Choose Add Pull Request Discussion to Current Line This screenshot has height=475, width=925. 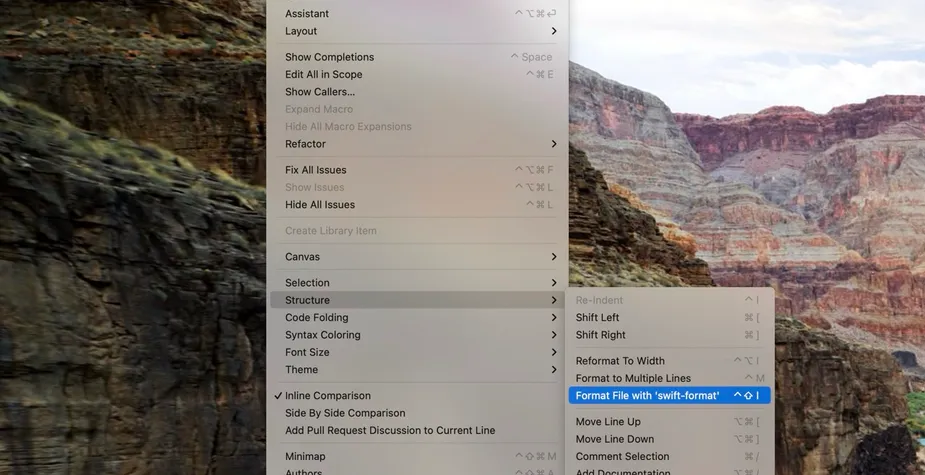tap(417, 430)
